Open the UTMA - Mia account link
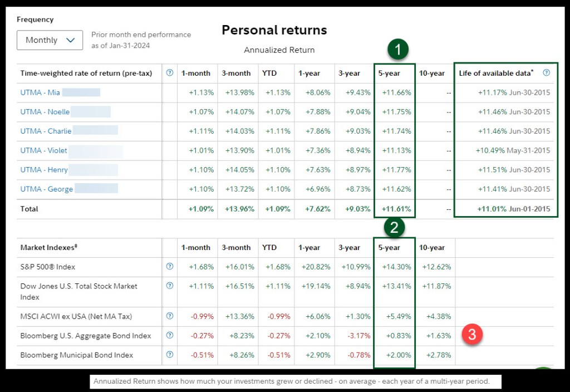This screenshot has width=570, height=392. 40,92
